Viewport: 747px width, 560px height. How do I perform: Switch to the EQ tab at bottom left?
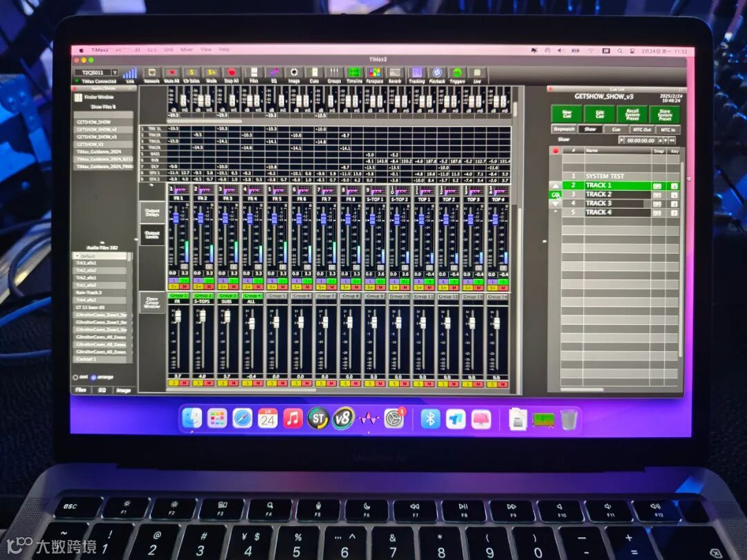[102, 390]
